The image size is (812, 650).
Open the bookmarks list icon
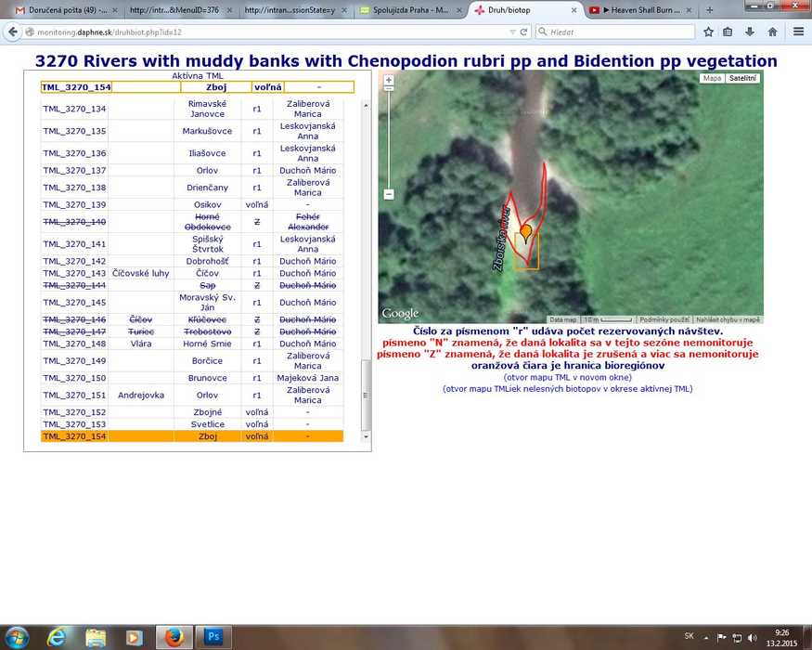tap(728, 32)
